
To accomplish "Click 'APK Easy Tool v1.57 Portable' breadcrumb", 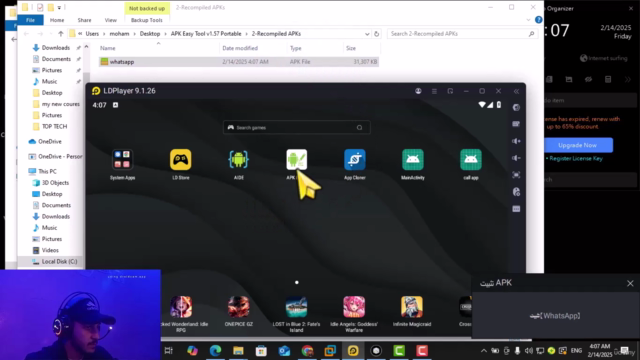I will click(206, 34).
